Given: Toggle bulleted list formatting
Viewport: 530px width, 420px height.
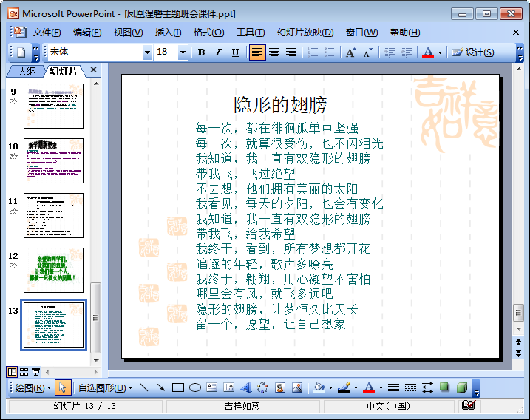Looking at the screenshot, I should point(330,52).
